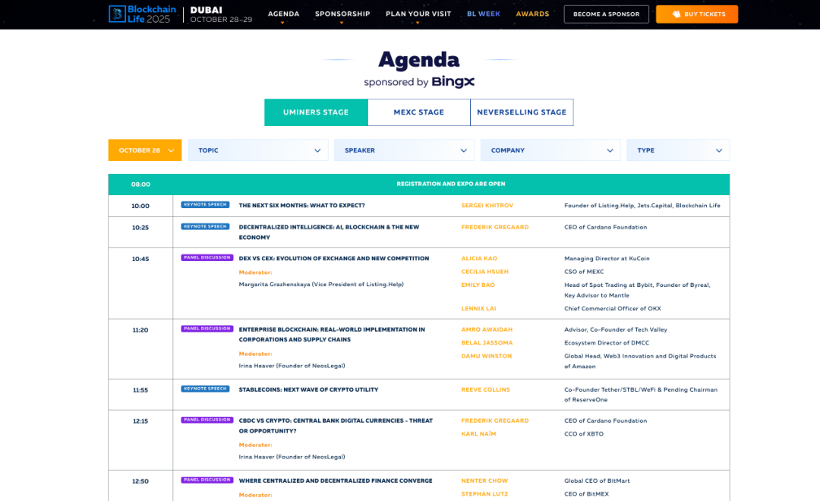Click Frederik Gregaard in the 12:15 session

[x=495, y=421]
